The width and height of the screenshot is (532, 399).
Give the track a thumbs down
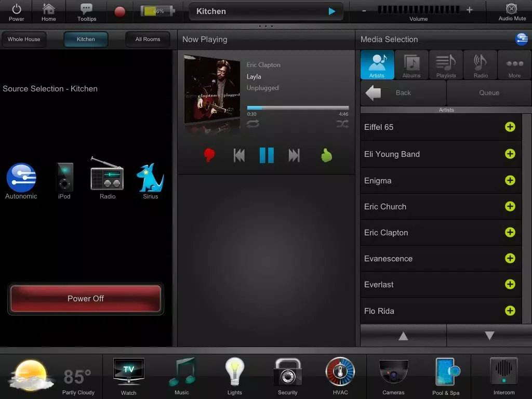[x=209, y=155]
